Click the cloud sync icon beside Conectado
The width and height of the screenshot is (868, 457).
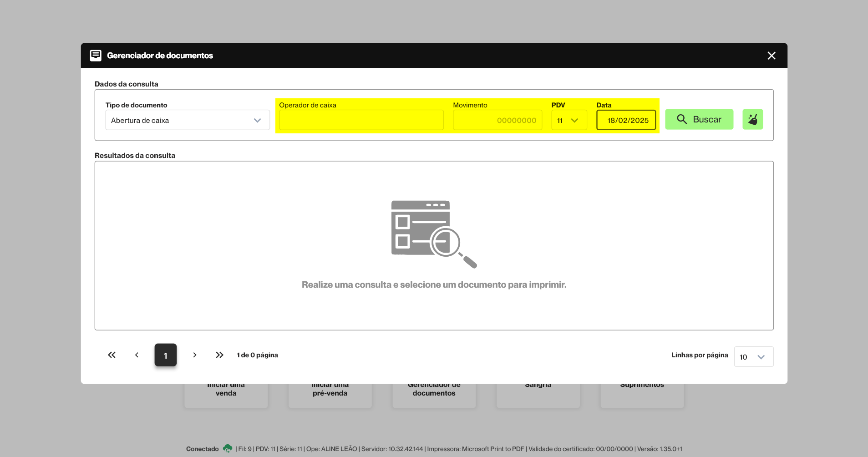click(228, 449)
